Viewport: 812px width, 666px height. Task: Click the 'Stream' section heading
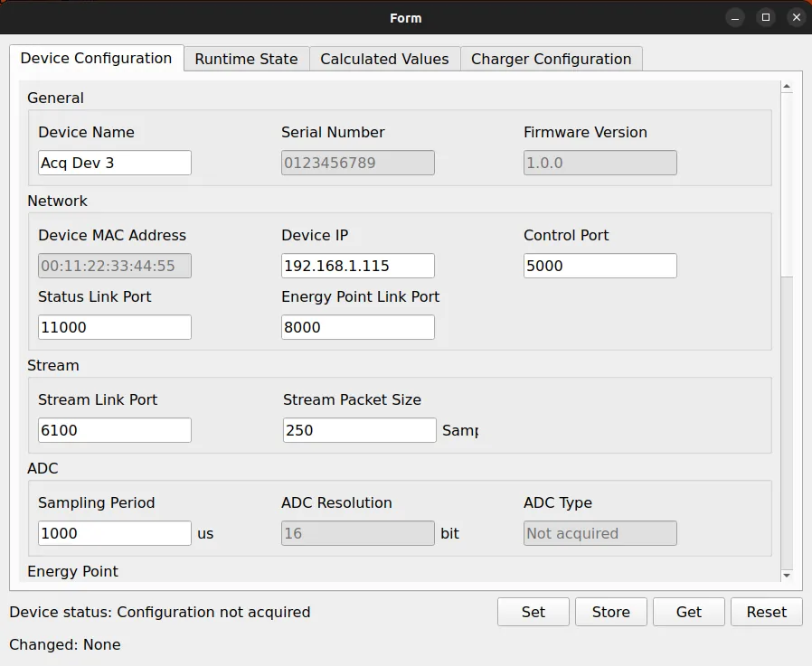(53, 365)
